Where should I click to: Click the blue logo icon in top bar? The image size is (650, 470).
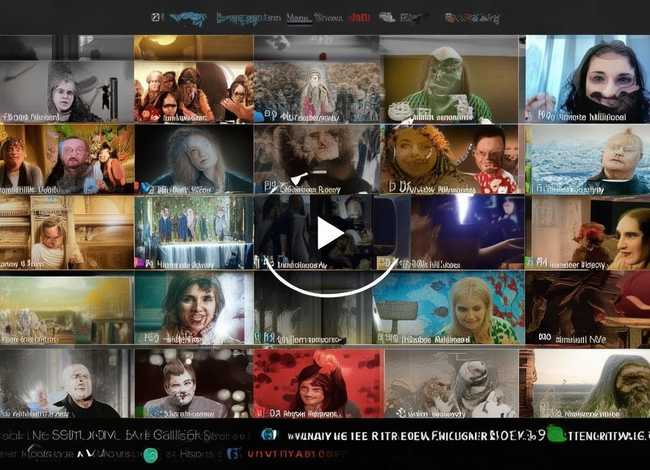(x=188, y=17)
